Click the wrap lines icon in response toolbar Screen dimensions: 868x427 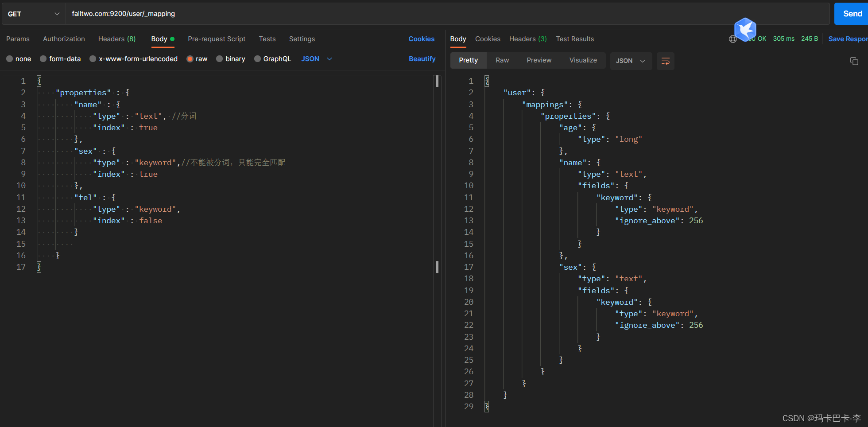click(x=665, y=61)
